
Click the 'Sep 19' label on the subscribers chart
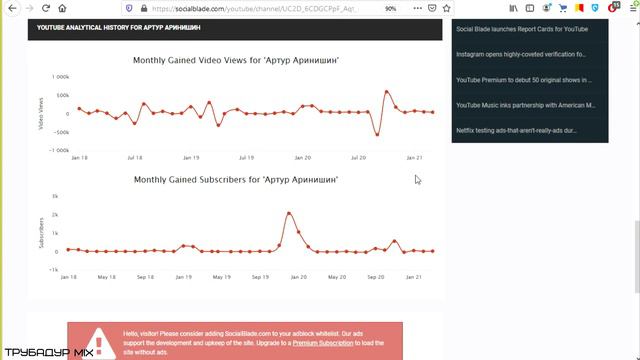coord(260,277)
